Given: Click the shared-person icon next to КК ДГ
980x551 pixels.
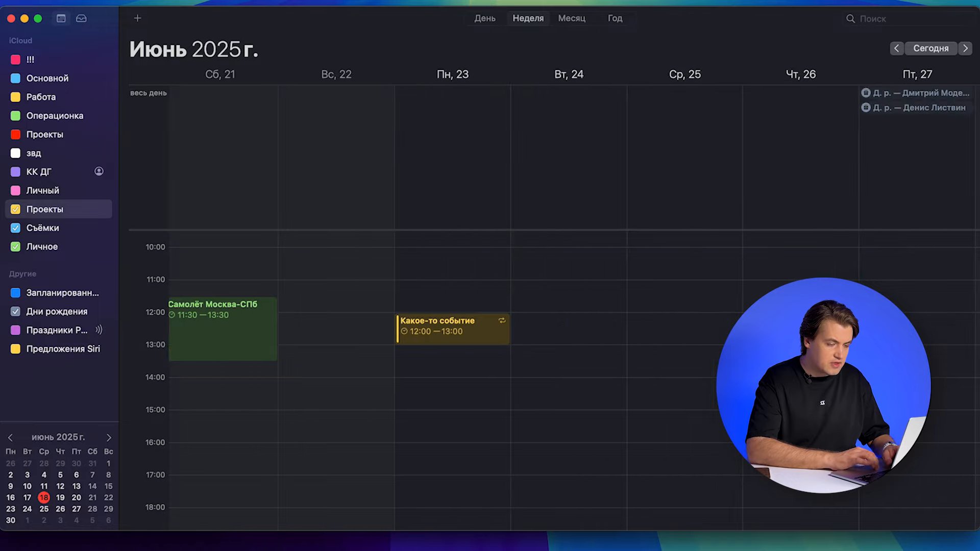Looking at the screenshot, I should [99, 171].
